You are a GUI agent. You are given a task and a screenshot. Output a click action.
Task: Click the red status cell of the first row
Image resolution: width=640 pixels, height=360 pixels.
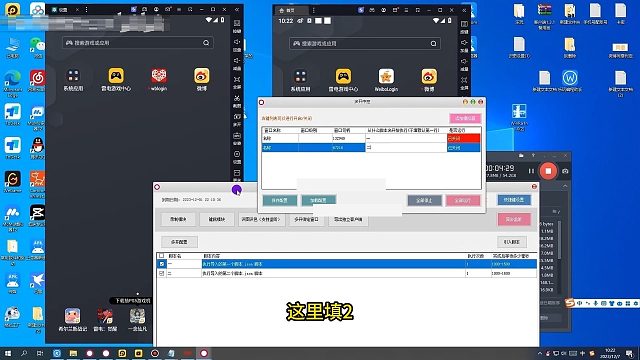464,138
